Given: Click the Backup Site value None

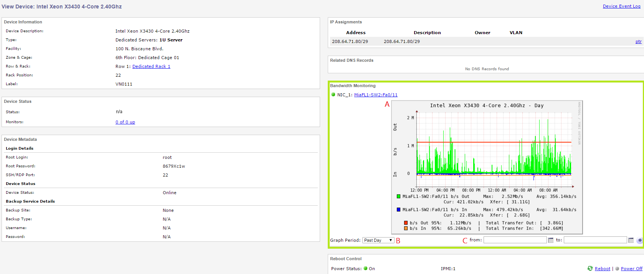Looking at the screenshot, I should click(168, 210).
